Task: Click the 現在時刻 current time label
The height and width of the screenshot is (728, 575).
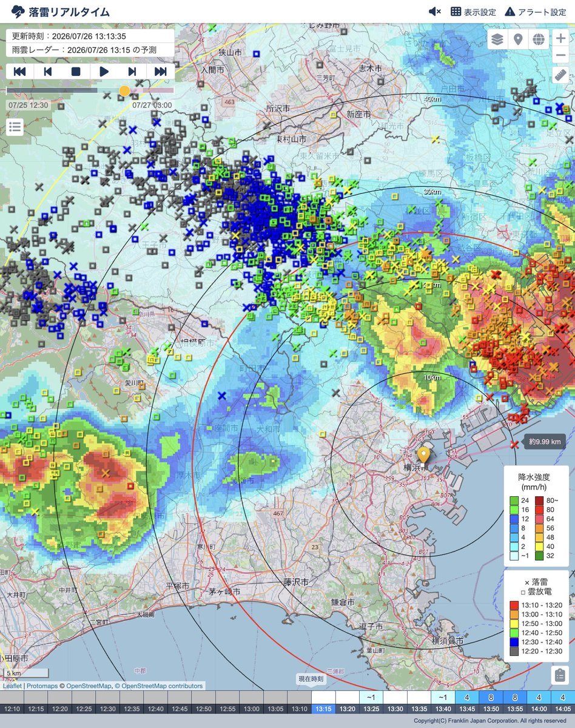Action: (x=311, y=679)
